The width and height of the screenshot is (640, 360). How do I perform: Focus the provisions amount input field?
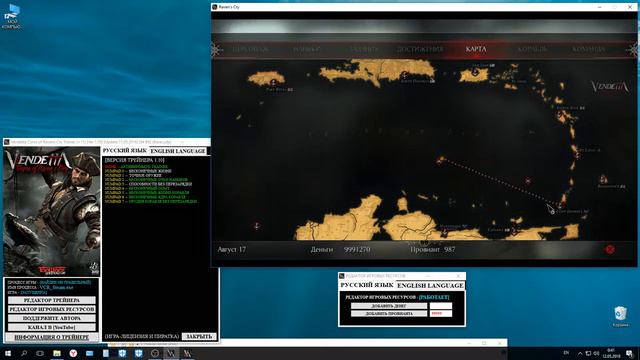click(x=441, y=313)
